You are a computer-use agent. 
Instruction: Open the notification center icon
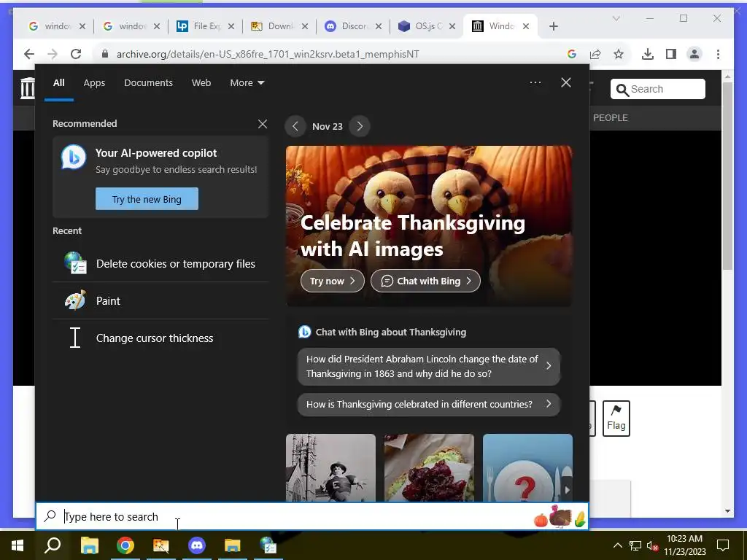point(723,545)
